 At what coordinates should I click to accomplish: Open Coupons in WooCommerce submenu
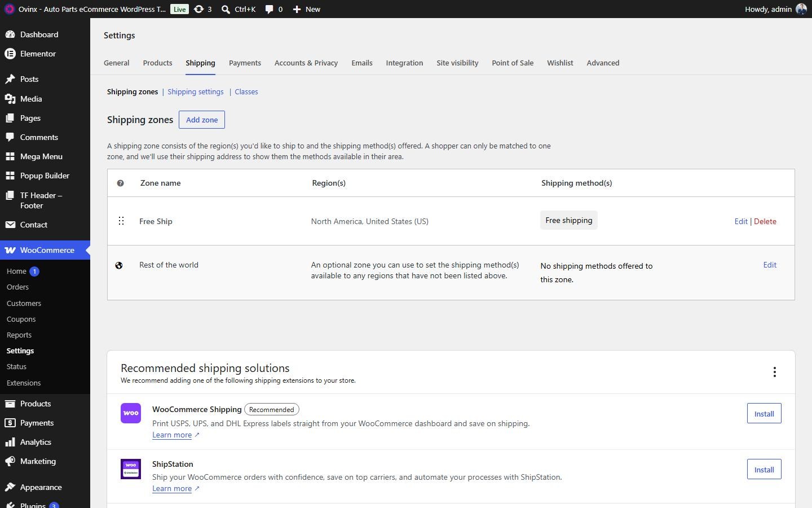pyautogui.click(x=21, y=319)
